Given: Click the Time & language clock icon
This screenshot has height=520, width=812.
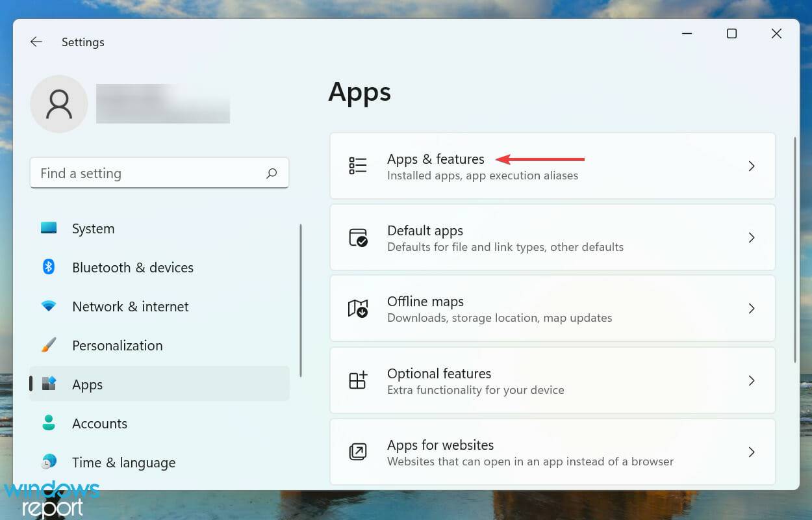Looking at the screenshot, I should [48, 462].
